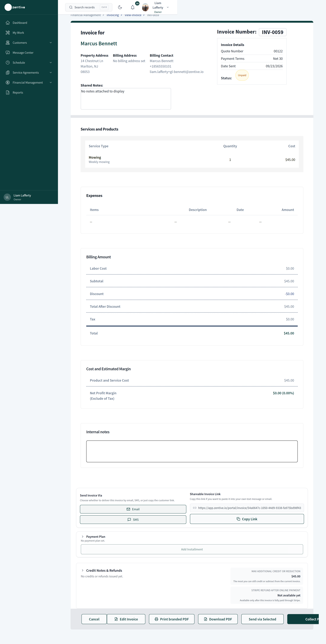Click the link icon beside shareable URL

195,508
